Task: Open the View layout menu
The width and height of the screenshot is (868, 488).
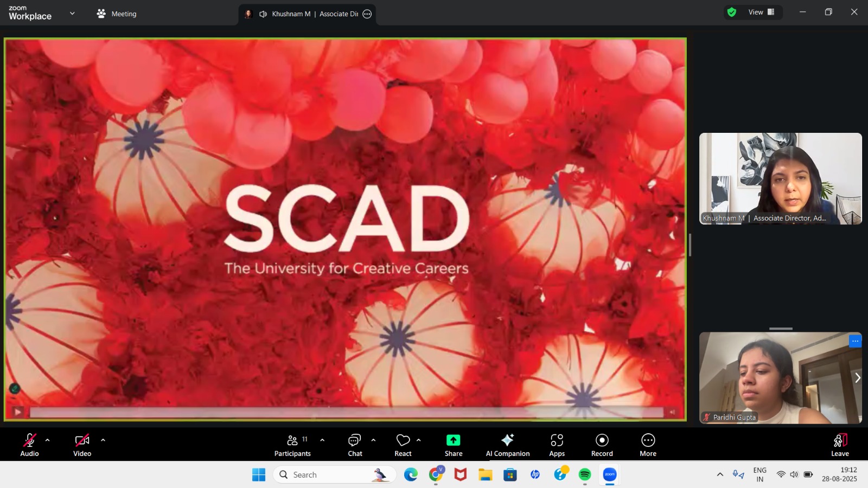Action: [x=761, y=12]
